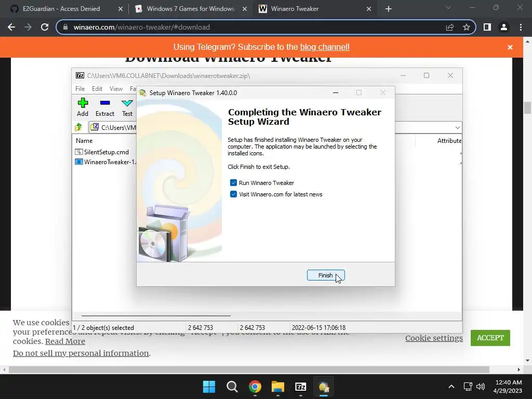Minimize the Setup Winaero Tweaker window
The width and height of the screenshot is (532, 399).
click(336, 92)
